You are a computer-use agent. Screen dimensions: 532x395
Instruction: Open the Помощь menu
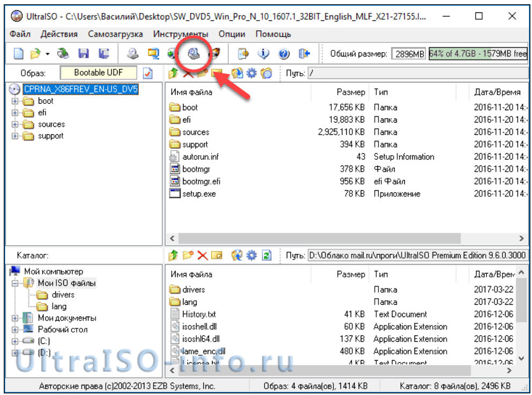point(273,34)
